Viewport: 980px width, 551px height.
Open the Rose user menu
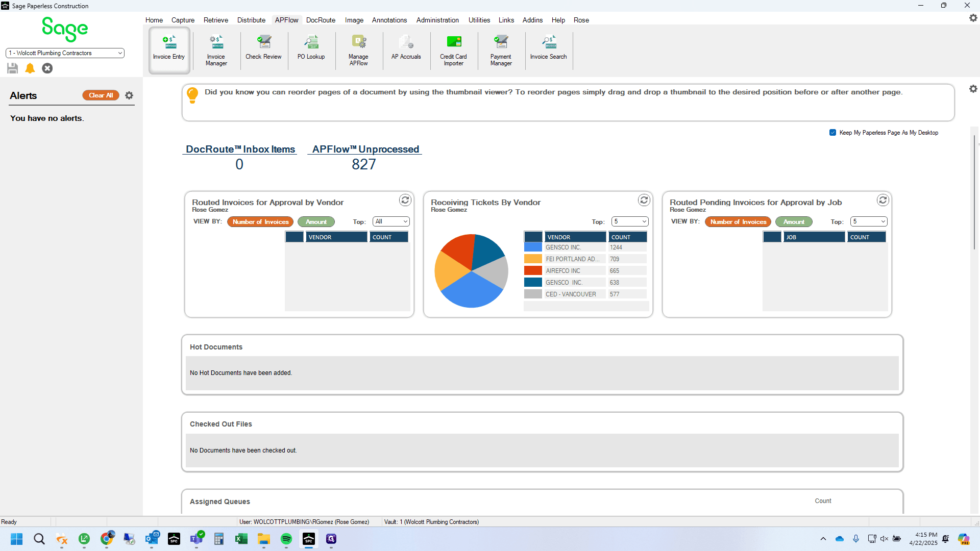point(581,20)
